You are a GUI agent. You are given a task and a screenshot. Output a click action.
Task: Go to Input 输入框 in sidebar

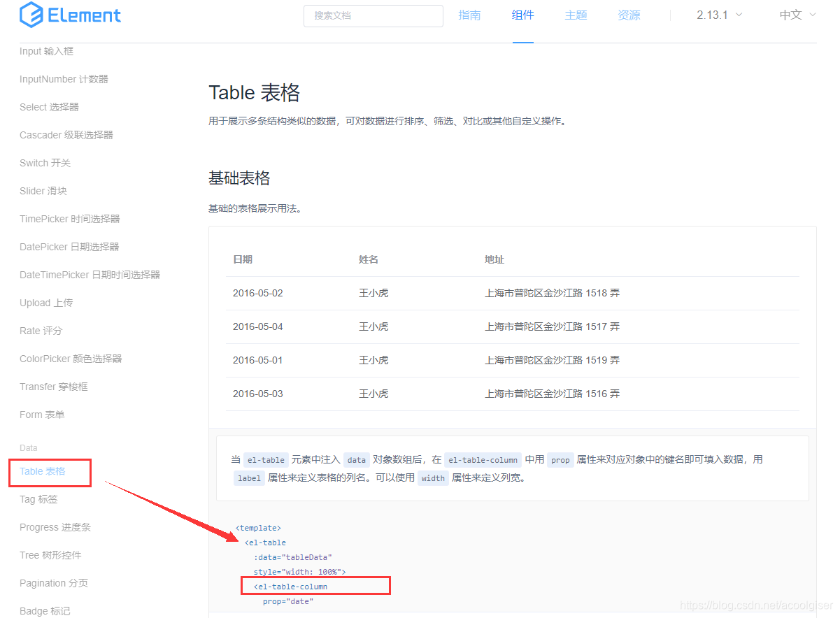click(46, 51)
